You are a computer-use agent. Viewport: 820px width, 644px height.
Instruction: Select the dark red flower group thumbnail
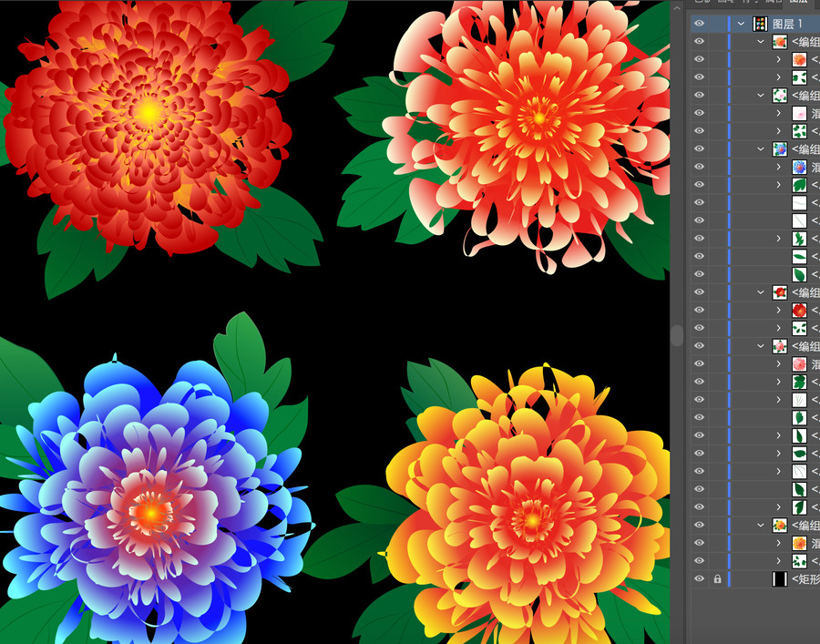click(780, 291)
